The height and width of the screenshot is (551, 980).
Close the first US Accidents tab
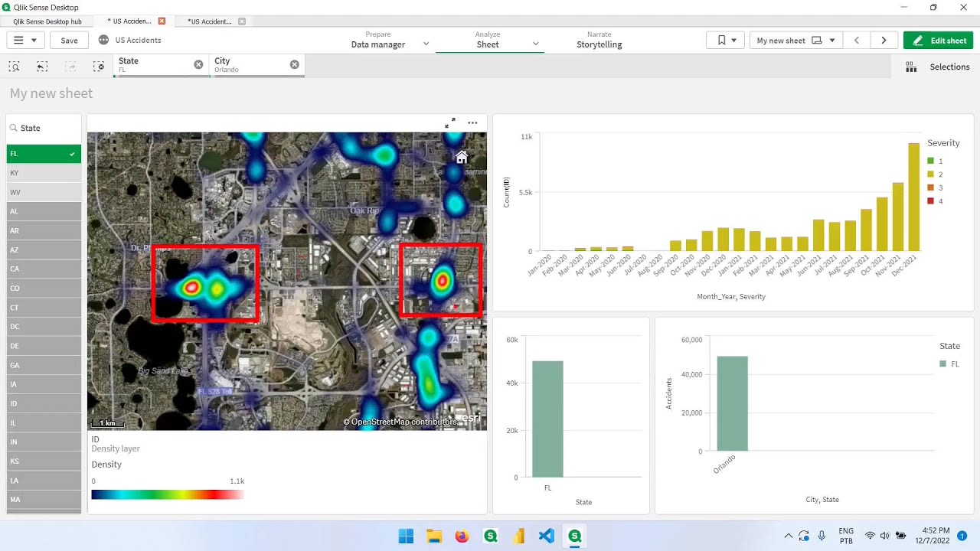[162, 21]
